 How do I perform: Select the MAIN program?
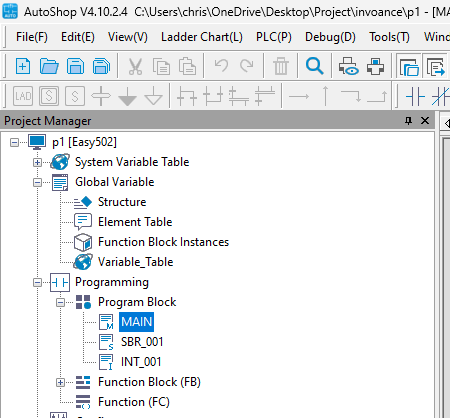(136, 322)
